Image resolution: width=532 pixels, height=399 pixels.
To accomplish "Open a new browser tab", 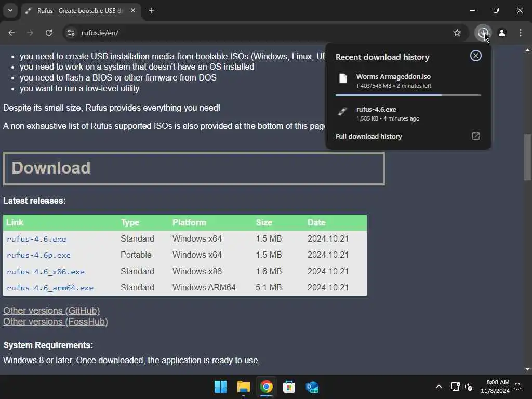I will pyautogui.click(x=152, y=10).
